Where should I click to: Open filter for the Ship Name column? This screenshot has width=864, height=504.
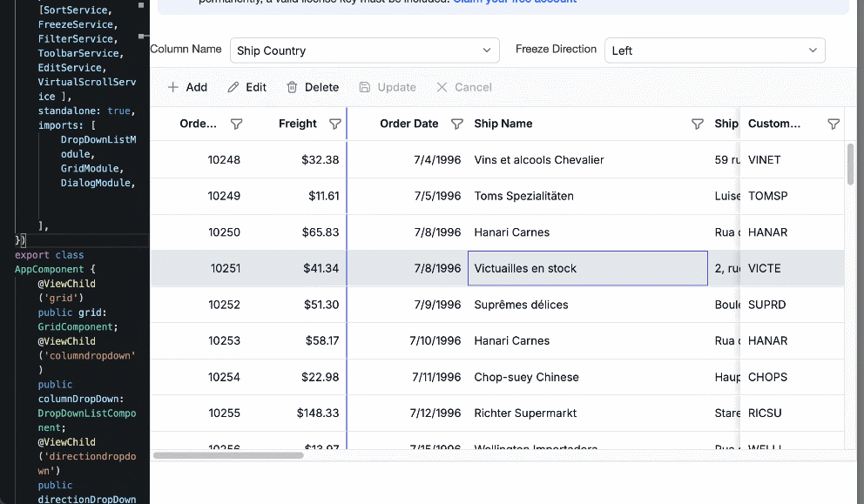697,124
